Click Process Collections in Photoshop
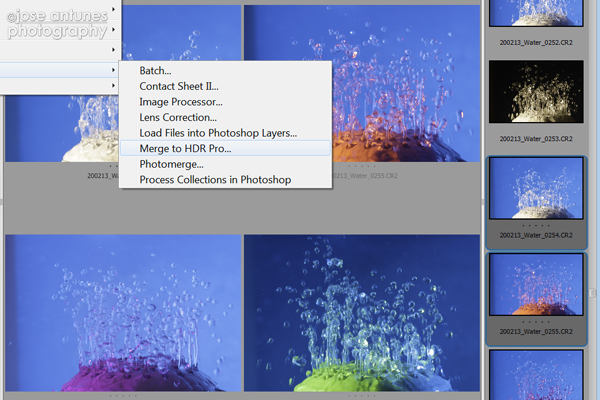 pos(215,180)
